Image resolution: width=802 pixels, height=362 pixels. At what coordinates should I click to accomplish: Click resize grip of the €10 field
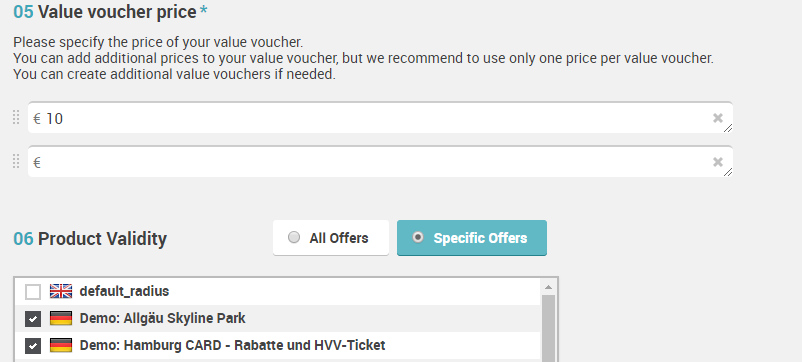(x=728, y=128)
